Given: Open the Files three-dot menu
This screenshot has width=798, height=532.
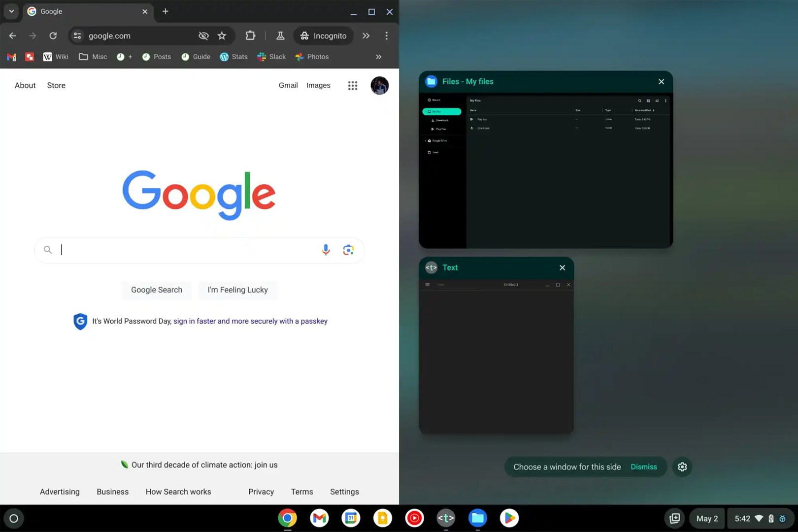Looking at the screenshot, I should pyautogui.click(x=666, y=101).
